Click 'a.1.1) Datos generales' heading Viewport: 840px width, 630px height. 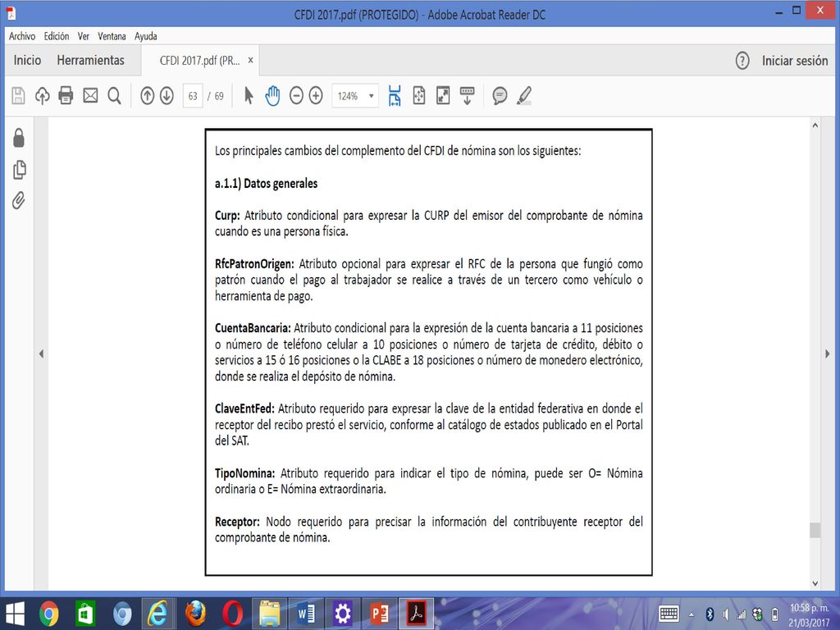(x=267, y=183)
